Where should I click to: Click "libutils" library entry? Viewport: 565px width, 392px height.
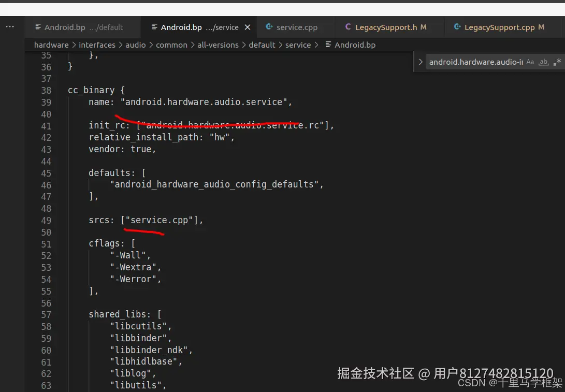click(136, 385)
